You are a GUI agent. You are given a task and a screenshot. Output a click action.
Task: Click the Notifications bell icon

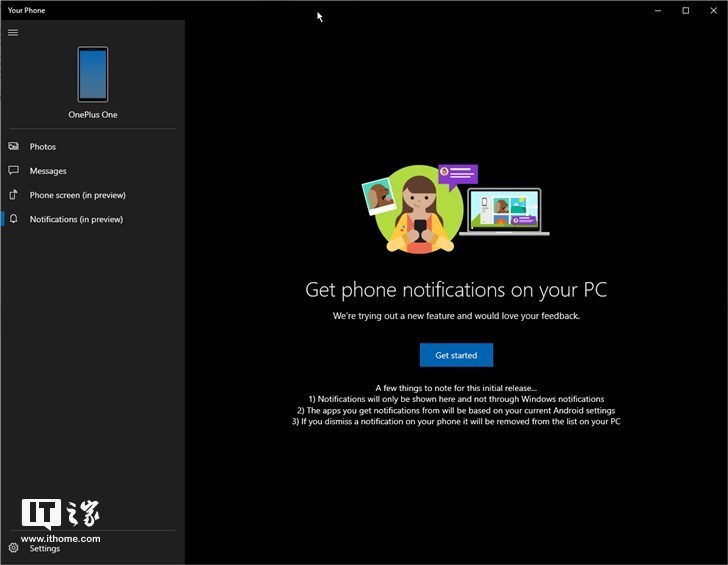click(14, 219)
